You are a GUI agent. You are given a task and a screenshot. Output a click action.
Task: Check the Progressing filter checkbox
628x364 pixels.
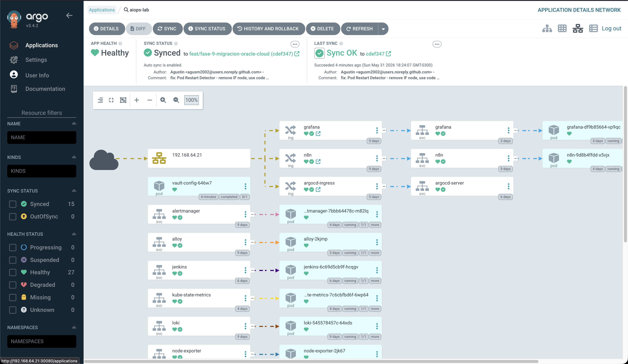13,247
